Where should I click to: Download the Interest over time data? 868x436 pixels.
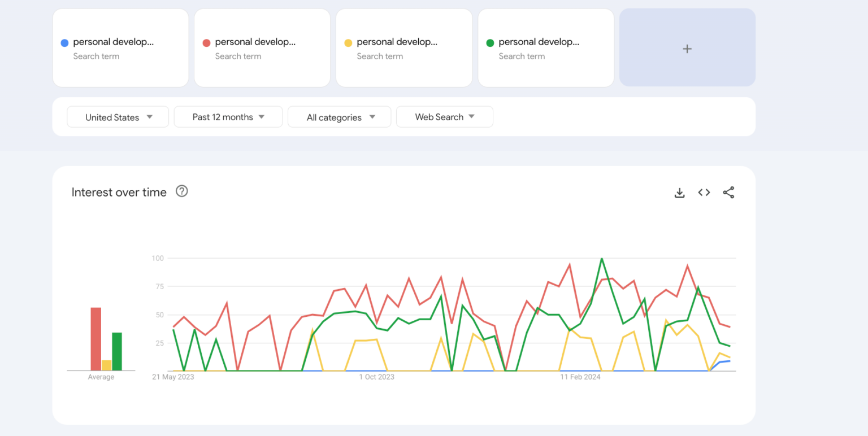tap(679, 193)
